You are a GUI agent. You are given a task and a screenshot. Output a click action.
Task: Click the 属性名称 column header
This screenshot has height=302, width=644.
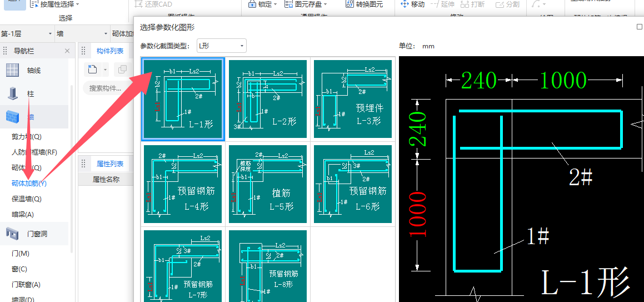(106, 179)
